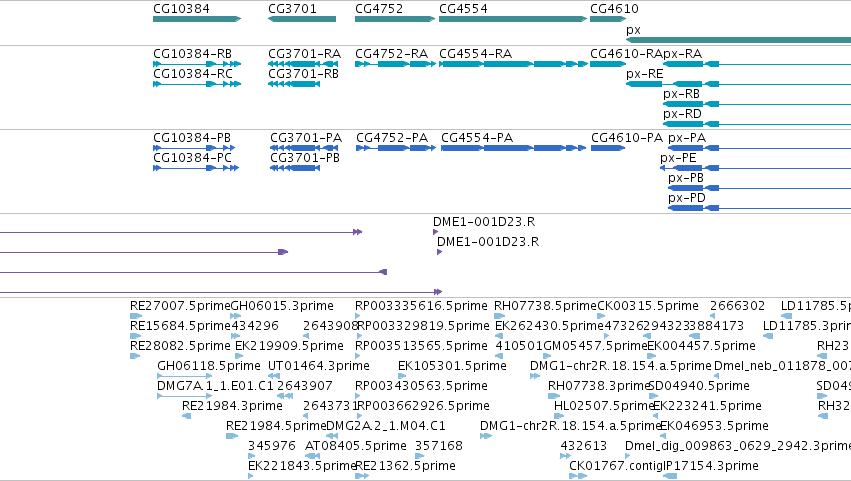Click the RH07738.5prime EST label
The image size is (851, 481).
coord(545,306)
